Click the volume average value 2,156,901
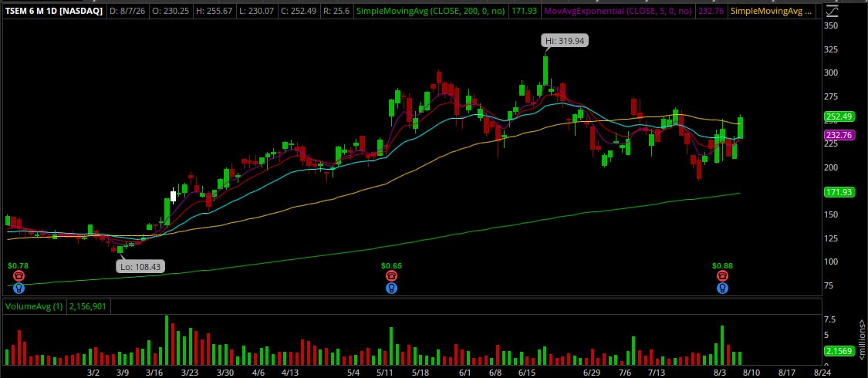Image resolution: width=868 pixels, height=378 pixels. 88,306
